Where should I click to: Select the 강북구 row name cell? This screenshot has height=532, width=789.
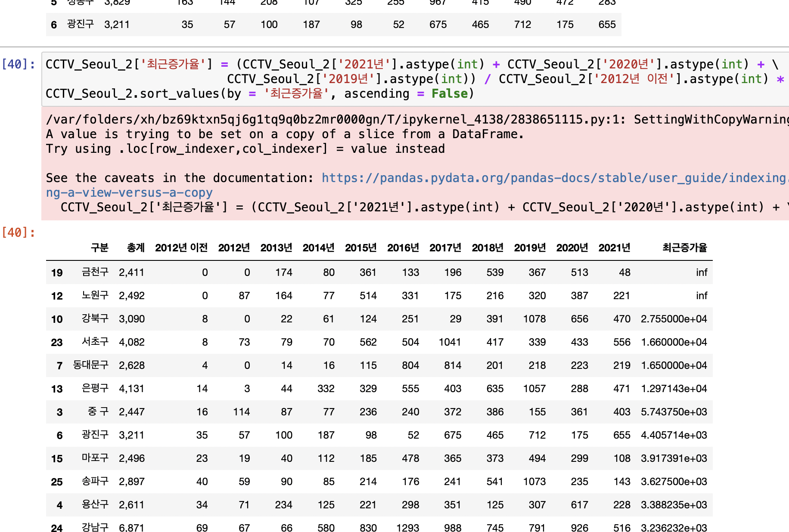coord(95,319)
